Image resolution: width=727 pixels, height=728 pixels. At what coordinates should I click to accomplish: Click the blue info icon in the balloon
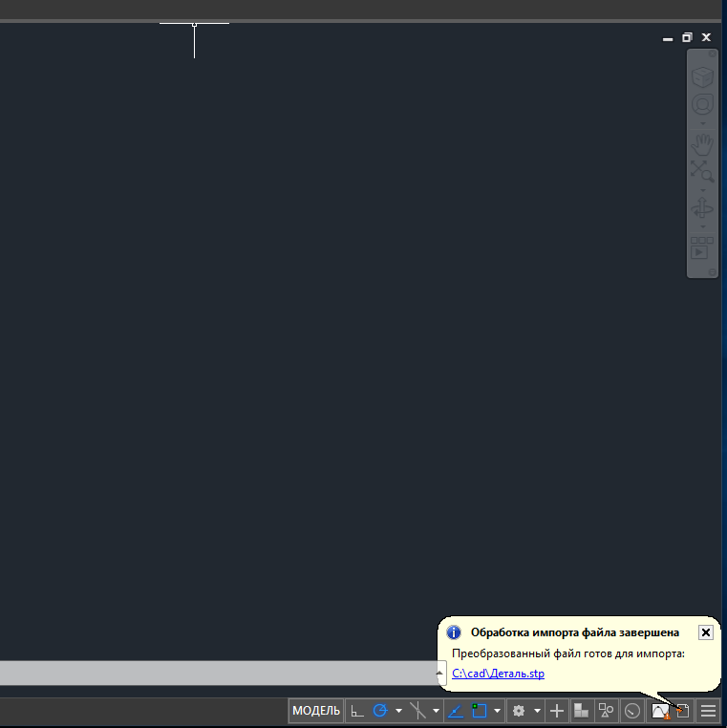click(x=454, y=632)
